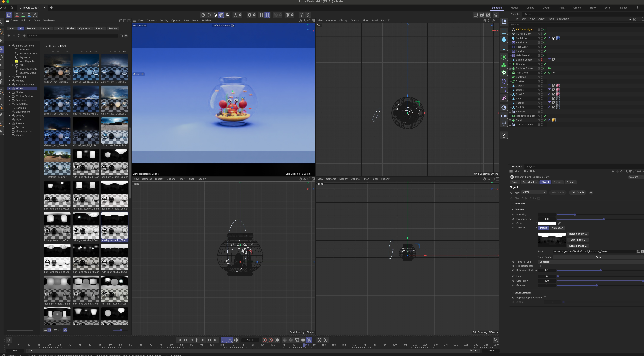Disable the RS Dome Light enable checkmark

[x=545, y=29]
